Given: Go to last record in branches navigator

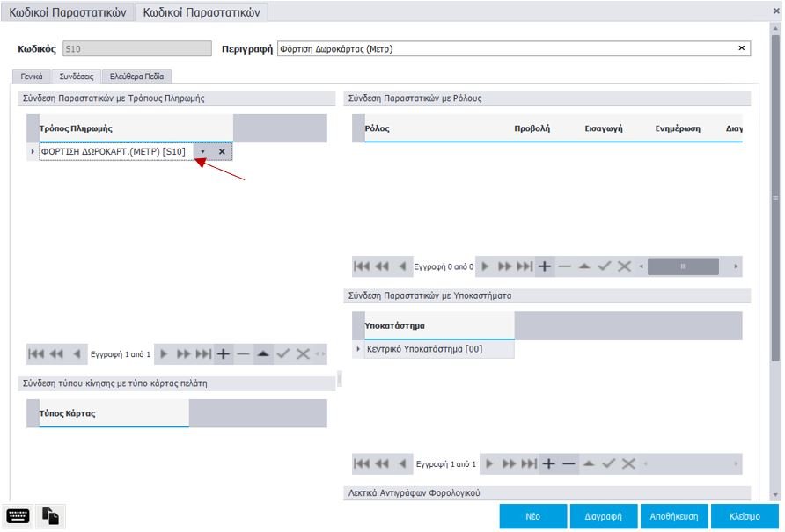Looking at the screenshot, I should pos(525,463).
